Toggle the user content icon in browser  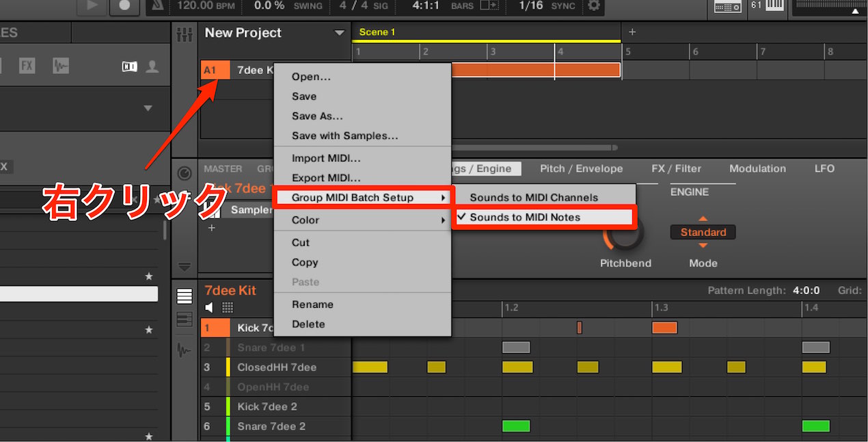point(152,66)
